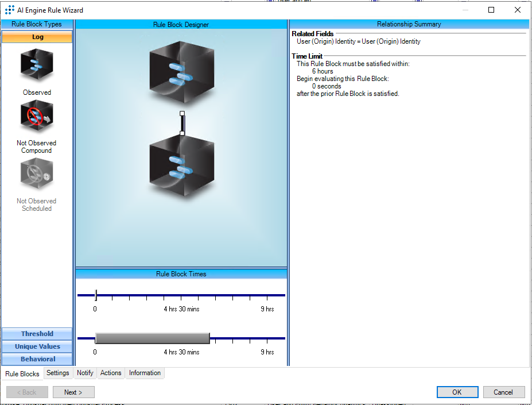Open the Log rule block types section

(37, 37)
